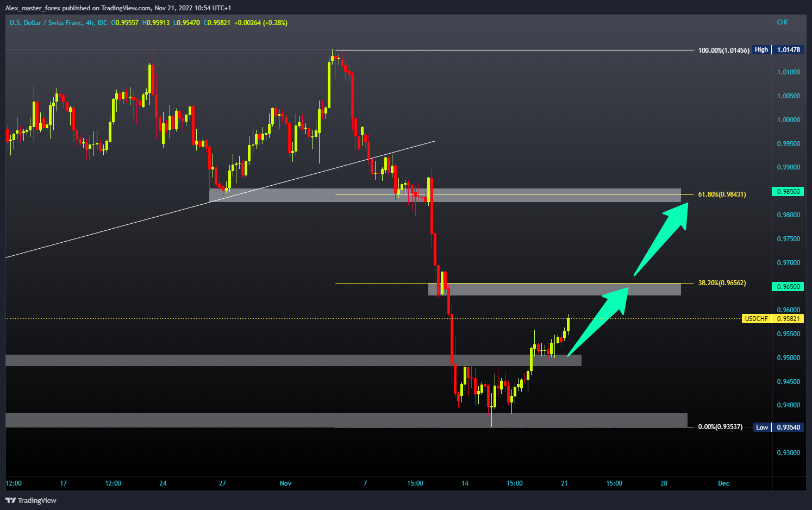Click the CHF currency label on price axis
This screenshot has height=510, width=812.
click(783, 22)
